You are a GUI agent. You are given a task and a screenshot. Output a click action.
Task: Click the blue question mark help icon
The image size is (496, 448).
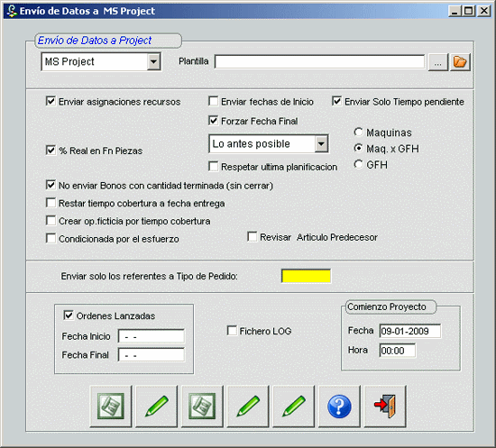pyautogui.click(x=339, y=407)
